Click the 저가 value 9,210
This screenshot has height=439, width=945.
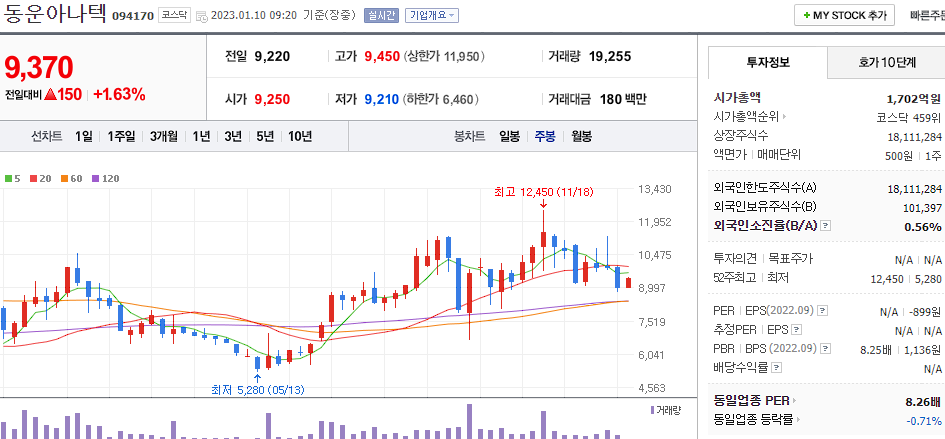click(x=381, y=99)
